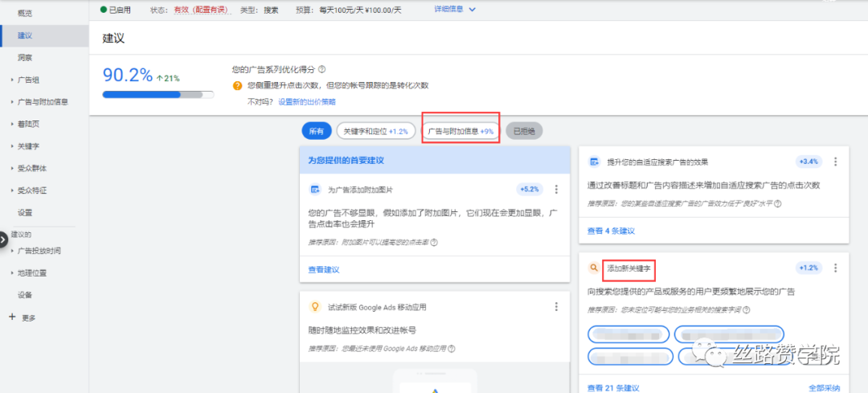This screenshot has height=393, width=868.
Task: Open 设备 in the sidebar
Action: (24, 295)
